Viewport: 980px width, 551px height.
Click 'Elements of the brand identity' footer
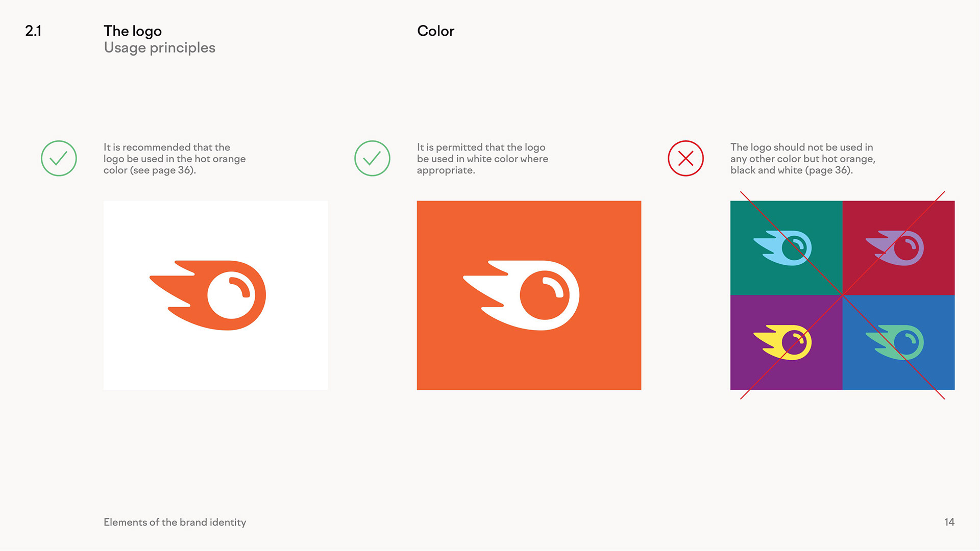coord(175,522)
